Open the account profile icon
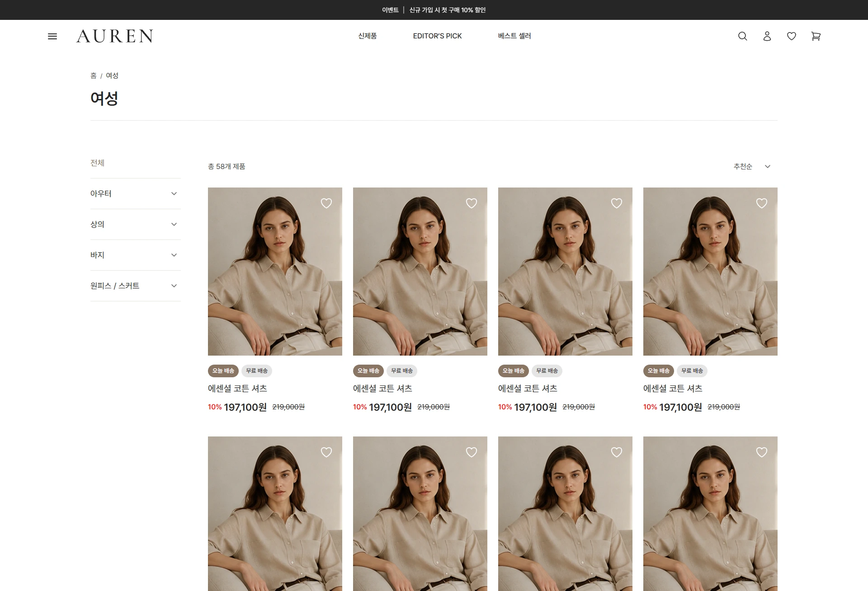Screen dimensions: 868x591 coord(767,36)
